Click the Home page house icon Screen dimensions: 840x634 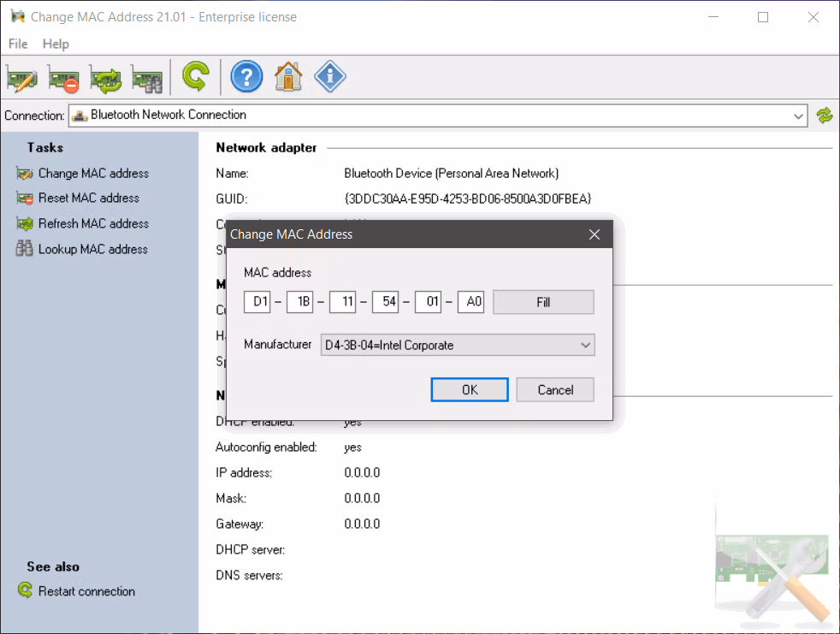(288, 77)
